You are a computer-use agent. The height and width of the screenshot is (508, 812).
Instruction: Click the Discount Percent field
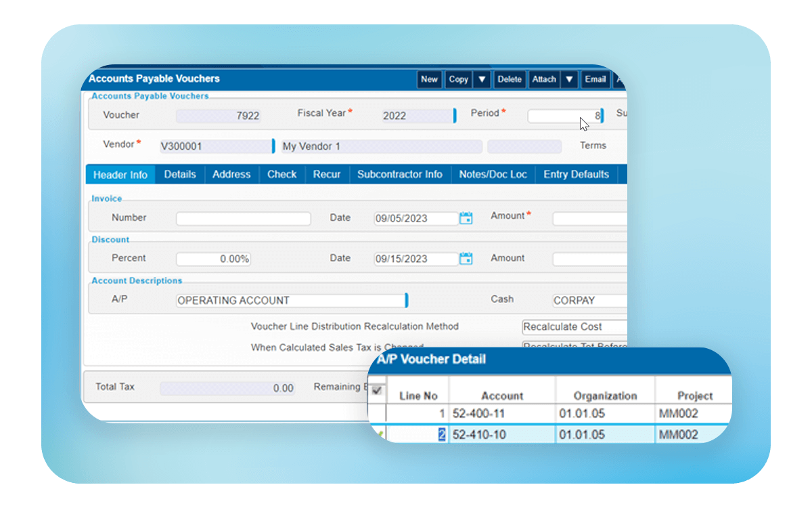coord(213,259)
